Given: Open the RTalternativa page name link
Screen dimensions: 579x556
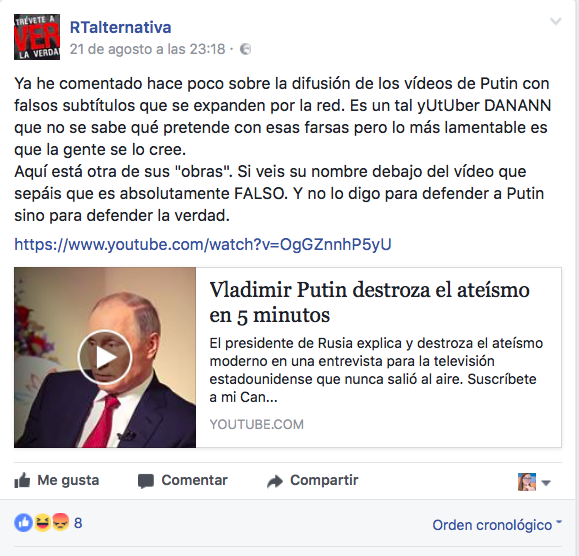Looking at the screenshot, I should click(x=120, y=27).
